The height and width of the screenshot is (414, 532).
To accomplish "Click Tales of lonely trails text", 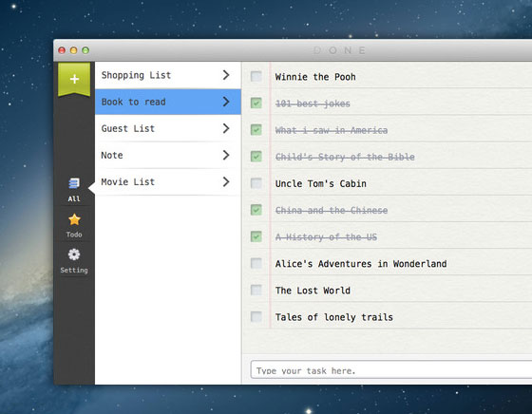I will pos(333,317).
